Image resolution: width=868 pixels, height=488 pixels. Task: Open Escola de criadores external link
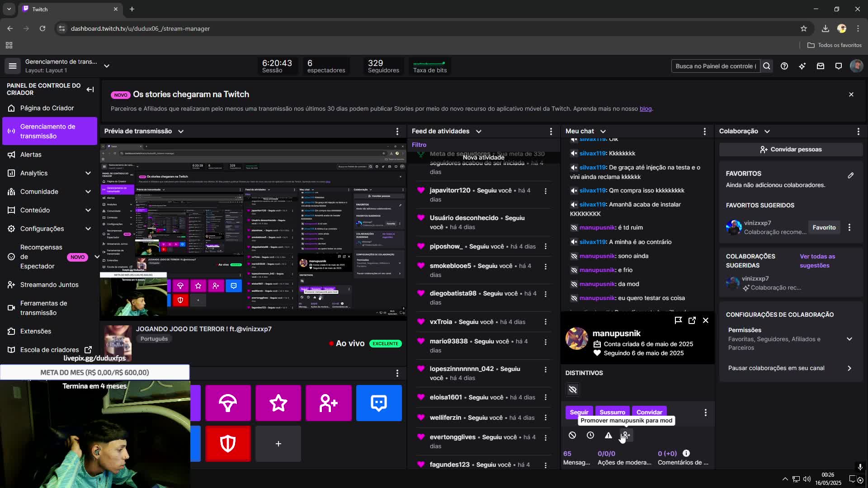tap(50, 350)
